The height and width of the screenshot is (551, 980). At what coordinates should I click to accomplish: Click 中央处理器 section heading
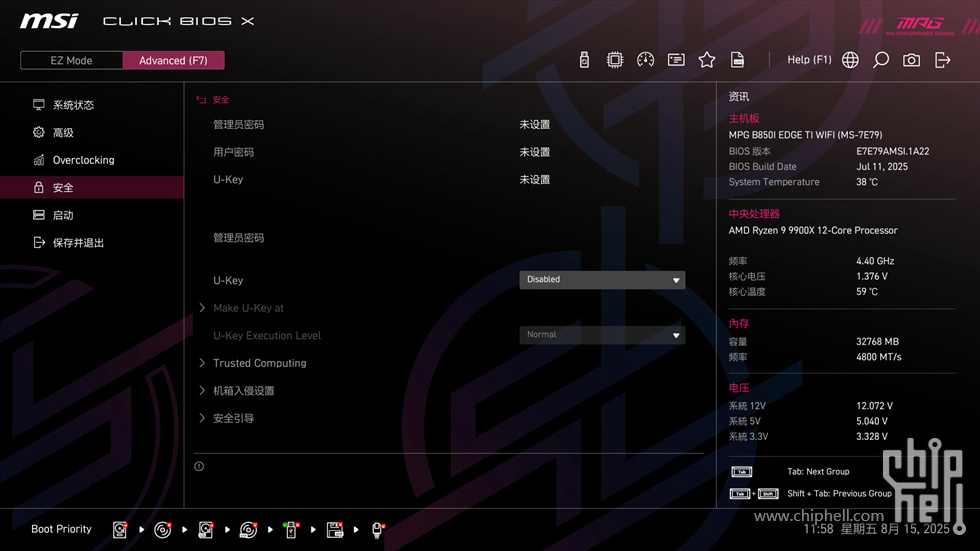754,214
